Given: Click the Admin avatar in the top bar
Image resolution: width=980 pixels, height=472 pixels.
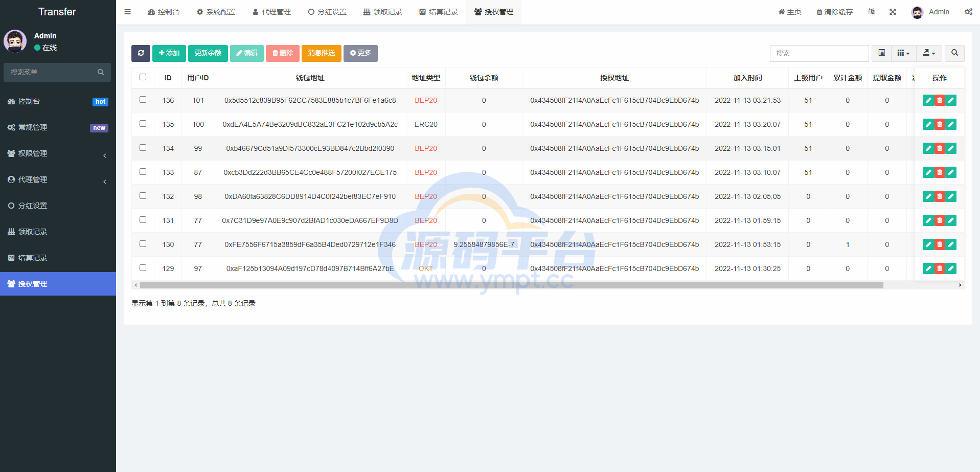Looking at the screenshot, I should point(917,12).
